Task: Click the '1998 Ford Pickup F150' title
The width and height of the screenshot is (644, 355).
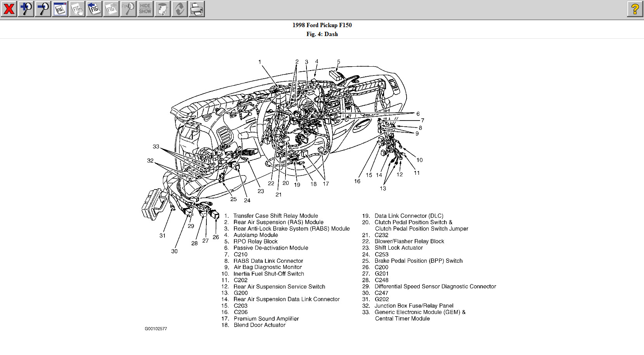Action: click(x=322, y=25)
